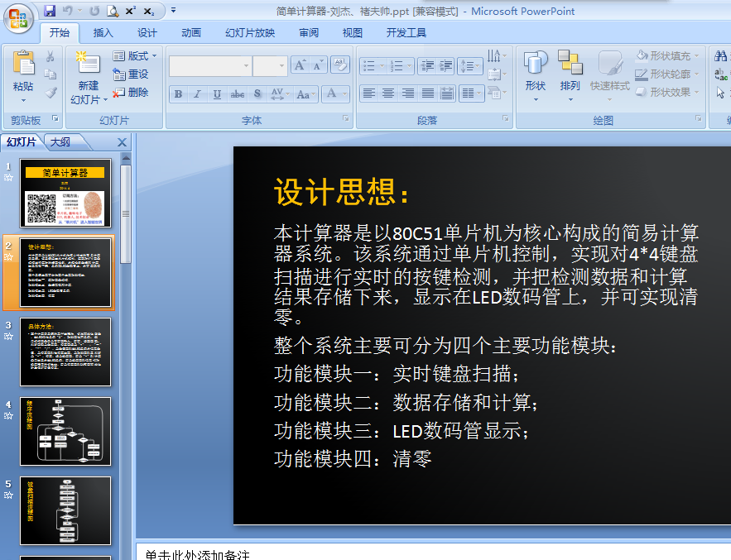
Task: Save the presentation with floppy icon
Action: (x=50, y=10)
